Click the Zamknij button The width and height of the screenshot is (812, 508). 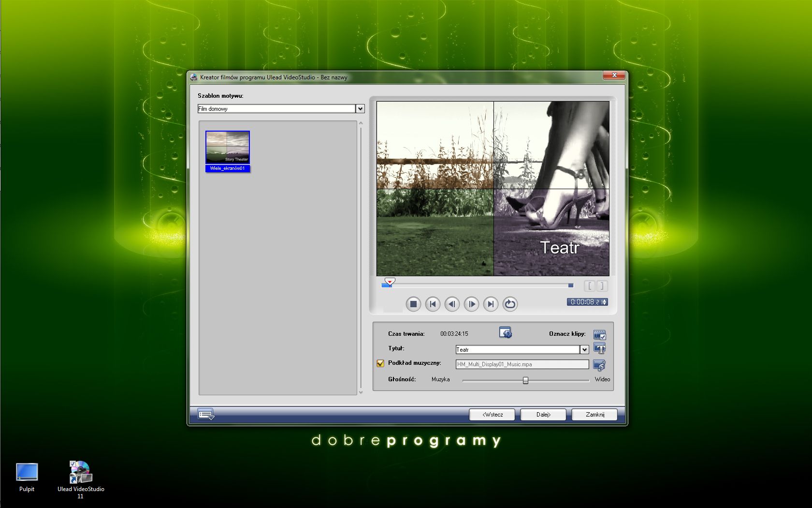(594, 415)
